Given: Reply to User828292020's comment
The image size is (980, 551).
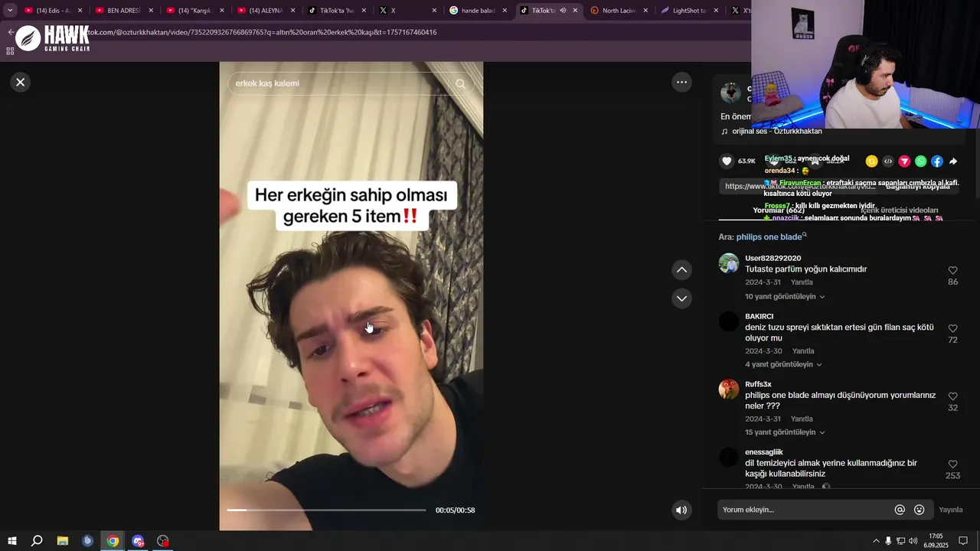Looking at the screenshot, I should pyautogui.click(x=802, y=282).
